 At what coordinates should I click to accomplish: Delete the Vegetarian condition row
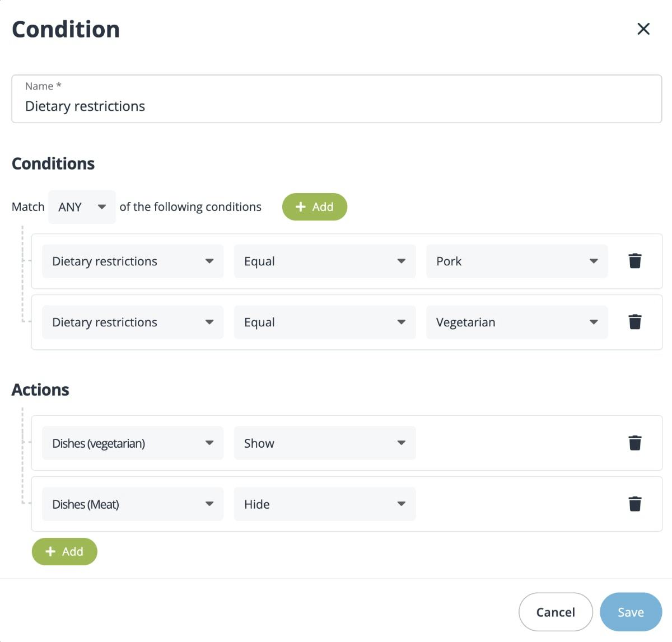[x=634, y=322]
